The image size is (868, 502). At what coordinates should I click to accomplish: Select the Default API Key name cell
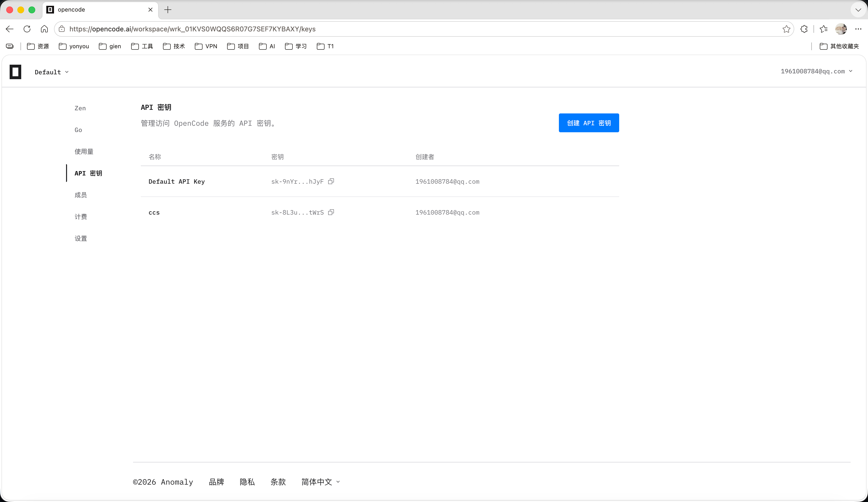[x=177, y=181]
